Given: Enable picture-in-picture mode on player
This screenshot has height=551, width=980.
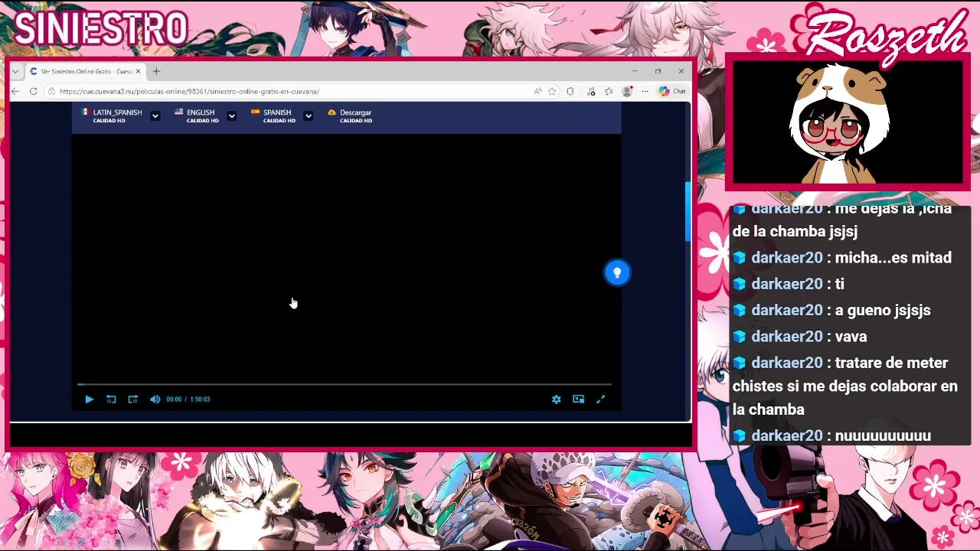Looking at the screenshot, I should [x=579, y=399].
